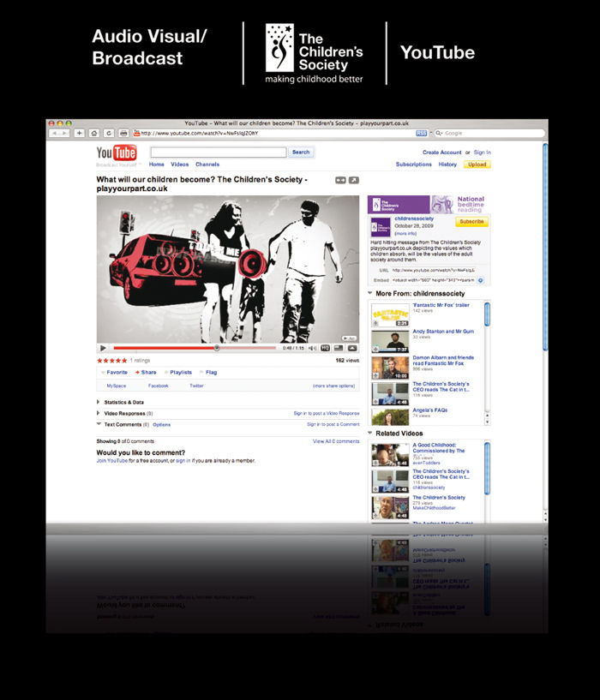Viewport: 600px width, 700px height.
Task: Open the History link
Action: coord(447,165)
